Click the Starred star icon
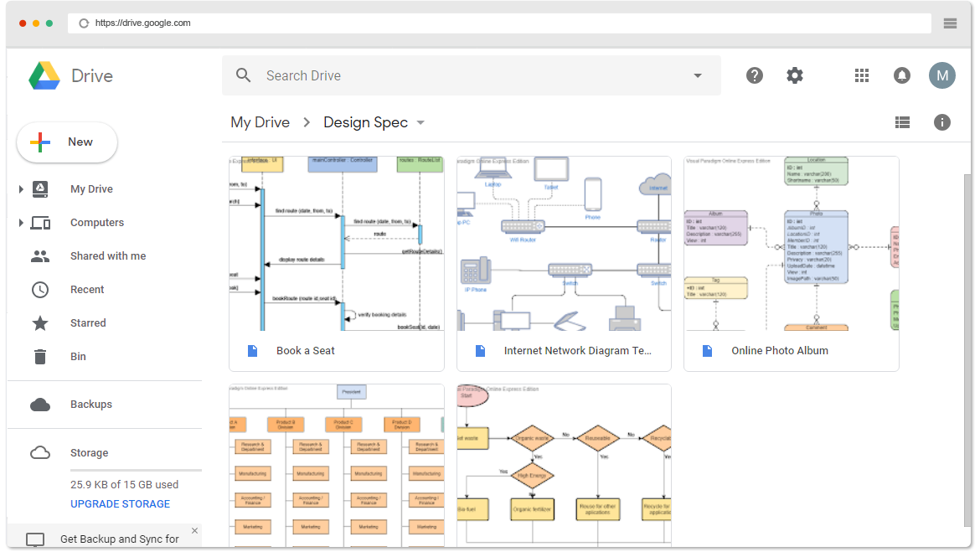This screenshot has width=980, height=557. point(40,323)
